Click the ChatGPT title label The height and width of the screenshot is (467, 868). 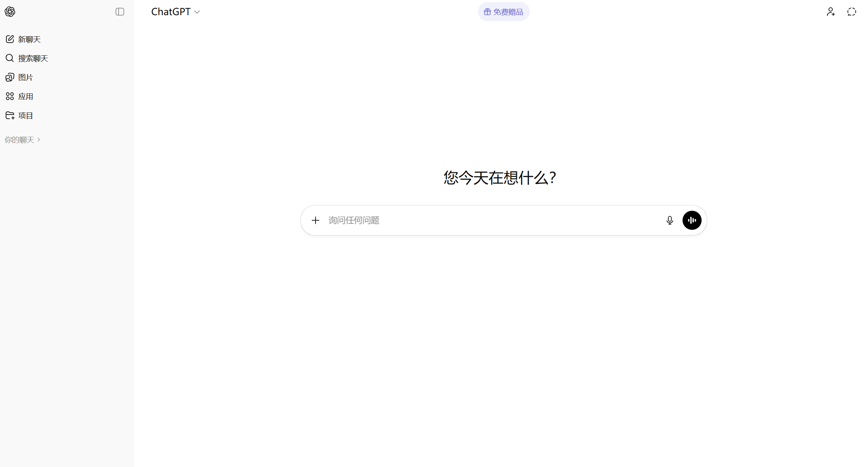pyautogui.click(x=171, y=12)
